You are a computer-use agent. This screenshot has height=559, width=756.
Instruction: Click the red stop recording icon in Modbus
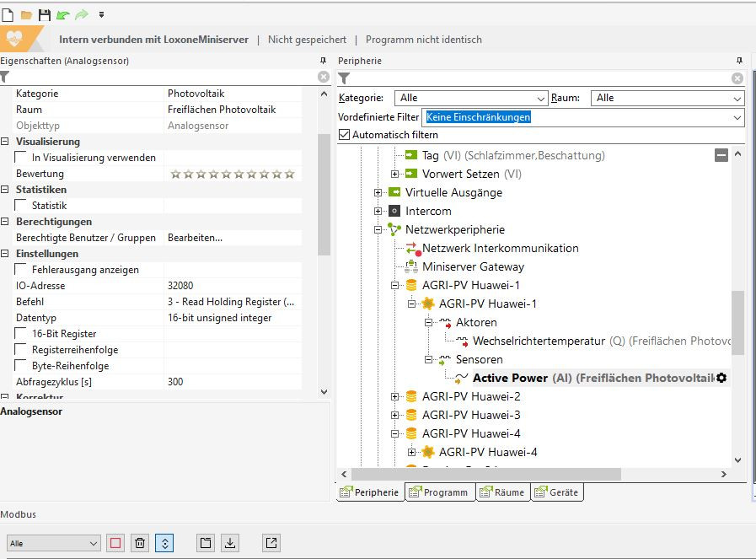115,543
